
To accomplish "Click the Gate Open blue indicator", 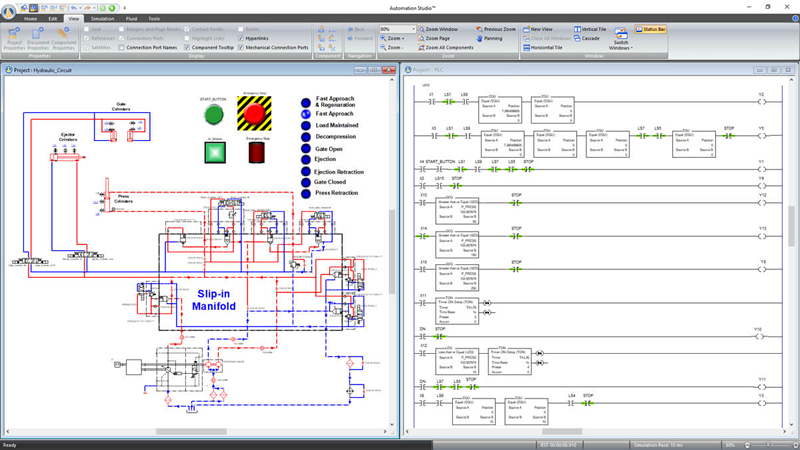I will [x=306, y=148].
